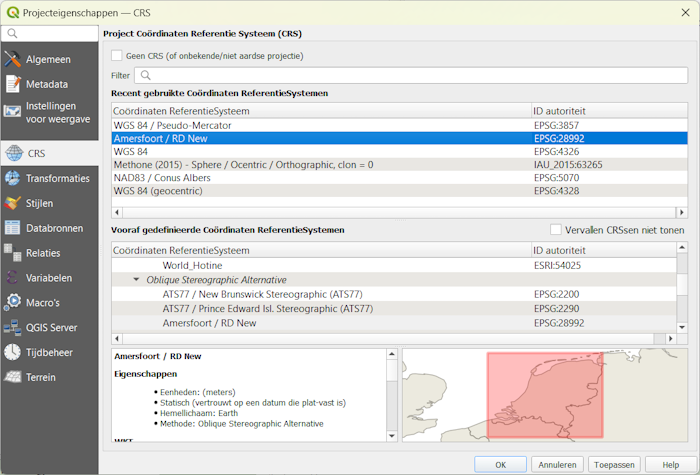
Task: Click the Netherlands extent preview map
Action: click(545, 395)
